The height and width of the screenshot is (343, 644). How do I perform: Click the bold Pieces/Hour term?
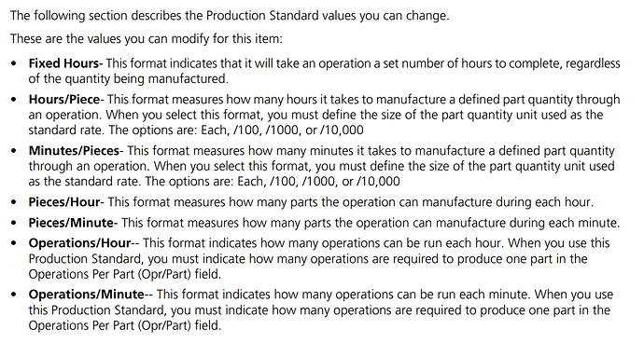coord(64,202)
